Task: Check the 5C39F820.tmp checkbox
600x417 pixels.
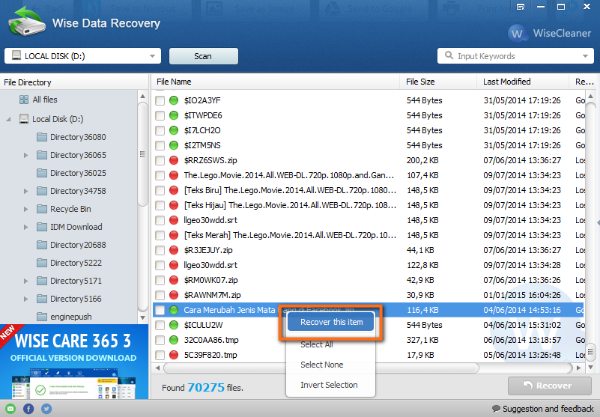Action: coord(160,355)
